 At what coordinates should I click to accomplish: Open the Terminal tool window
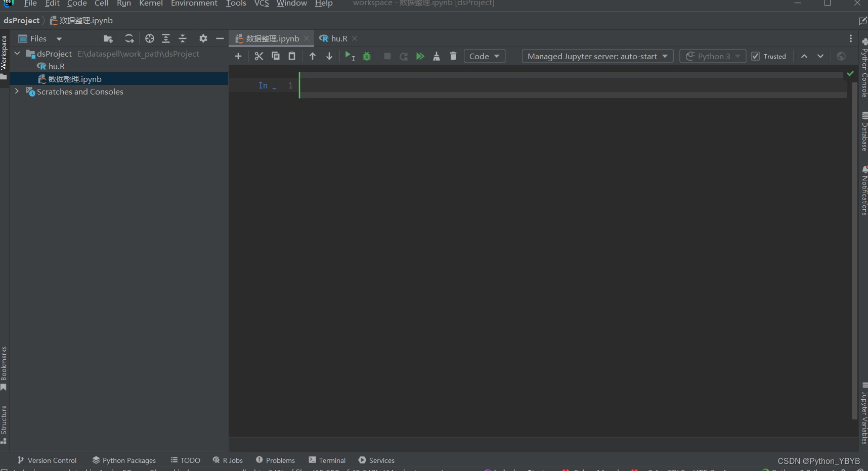point(327,460)
